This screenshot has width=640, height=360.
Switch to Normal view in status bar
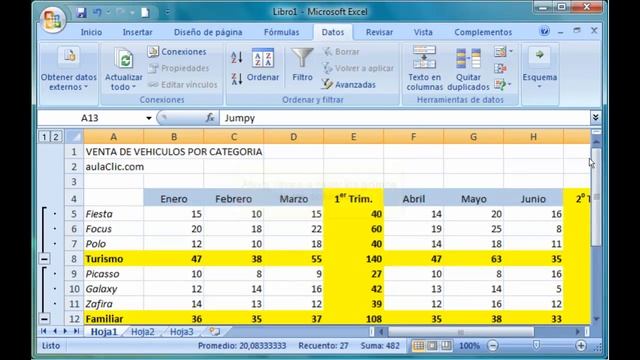[x=418, y=346]
